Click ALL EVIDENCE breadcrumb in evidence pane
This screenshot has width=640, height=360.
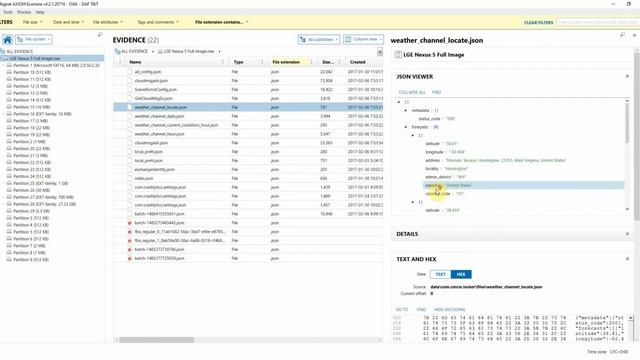click(x=134, y=51)
